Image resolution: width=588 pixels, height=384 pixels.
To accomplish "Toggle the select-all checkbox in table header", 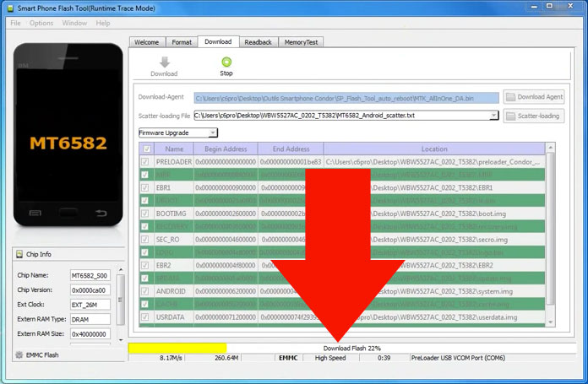I will [x=147, y=149].
